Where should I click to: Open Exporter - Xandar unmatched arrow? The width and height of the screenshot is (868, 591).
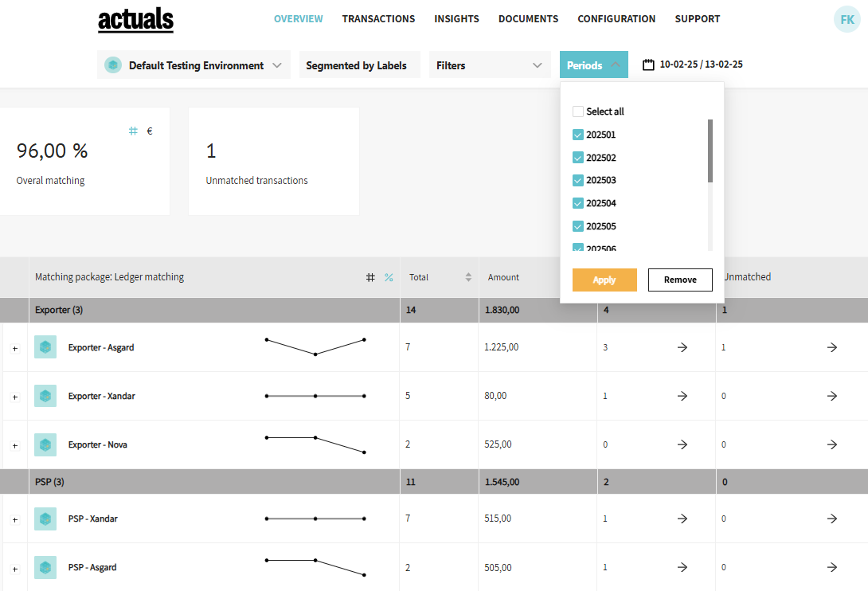(832, 396)
